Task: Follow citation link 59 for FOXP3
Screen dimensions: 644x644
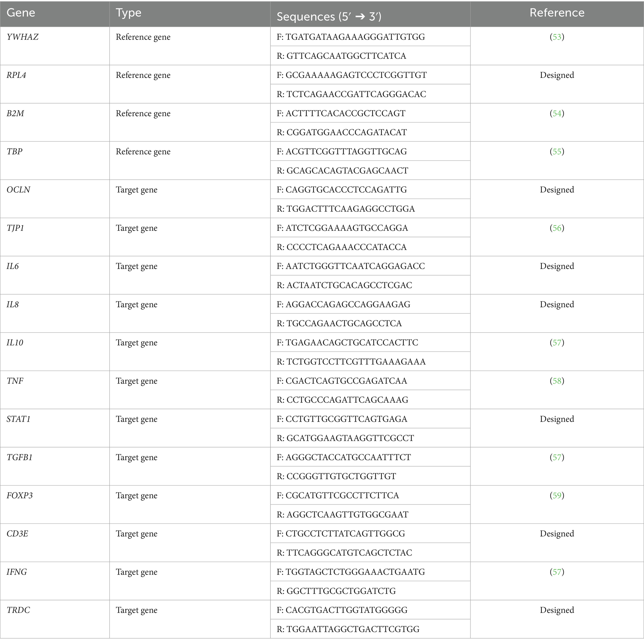Action: click(x=557, y=496)
